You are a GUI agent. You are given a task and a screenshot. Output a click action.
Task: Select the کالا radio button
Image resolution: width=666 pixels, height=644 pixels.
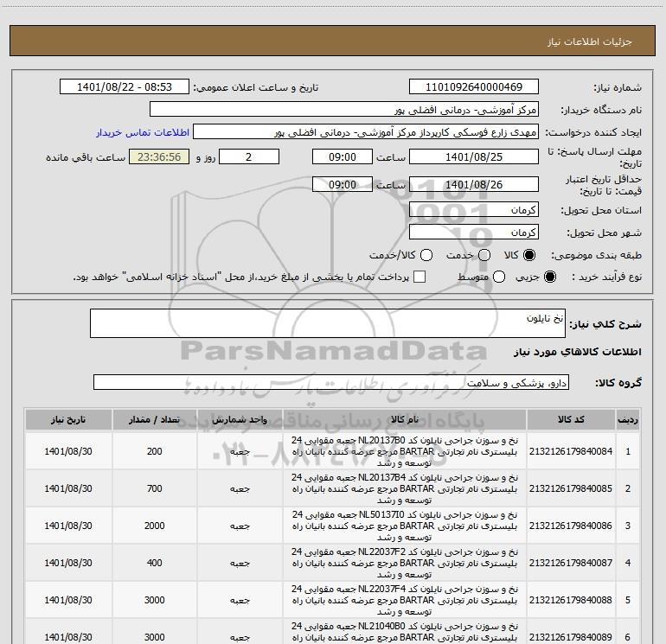tap(529, 255)
